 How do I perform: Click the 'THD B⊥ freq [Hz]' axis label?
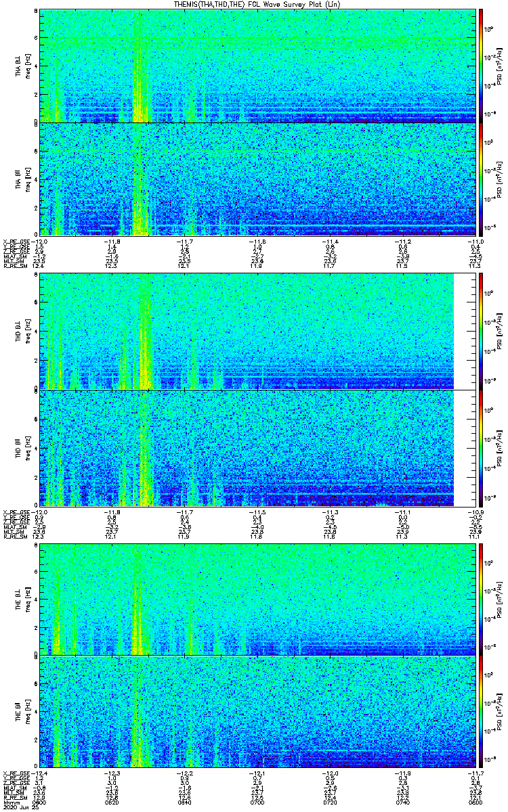24,332
